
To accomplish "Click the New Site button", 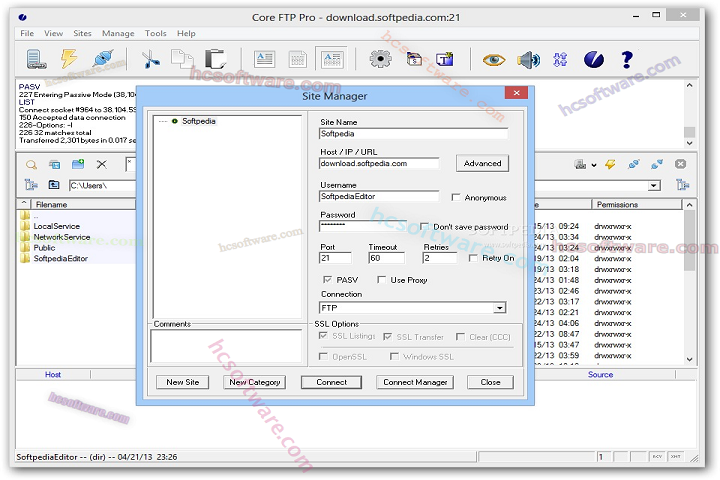I will 183,382.
